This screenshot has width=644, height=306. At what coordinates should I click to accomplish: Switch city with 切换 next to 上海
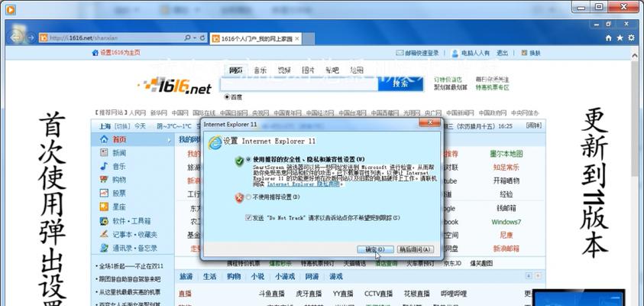pos(122,126)
